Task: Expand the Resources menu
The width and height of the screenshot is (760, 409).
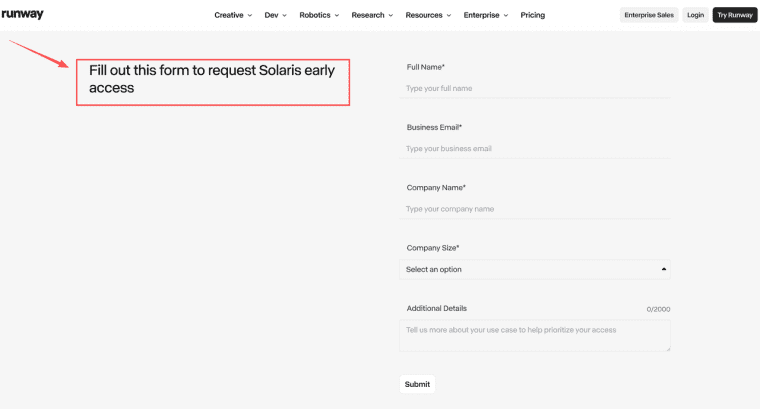Action: [428, 15]
